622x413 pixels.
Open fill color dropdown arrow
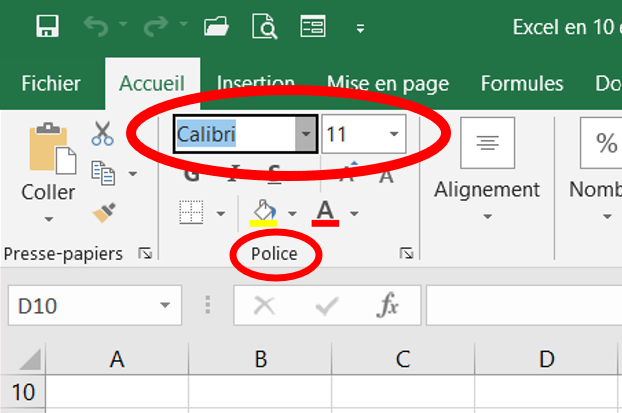click(x=292, y=214)
